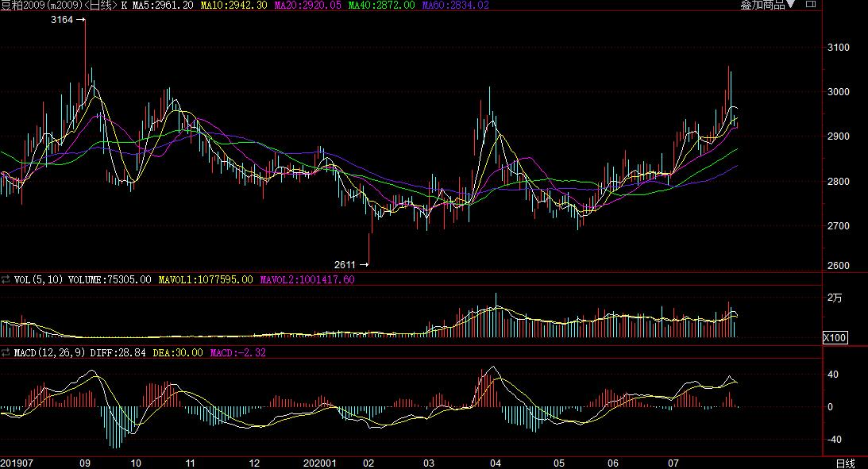Click the MA10:2942.30 indicator label
868x469 pixels.
233,5
